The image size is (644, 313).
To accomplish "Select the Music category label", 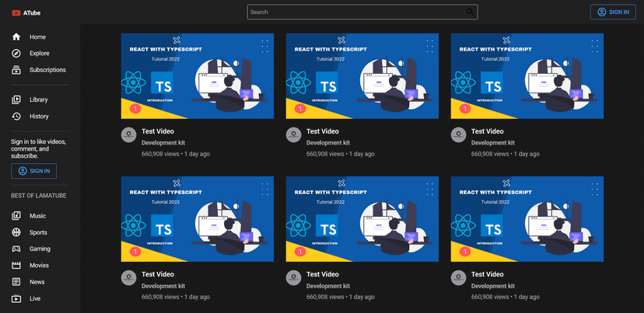I will (x=38, y=216).
